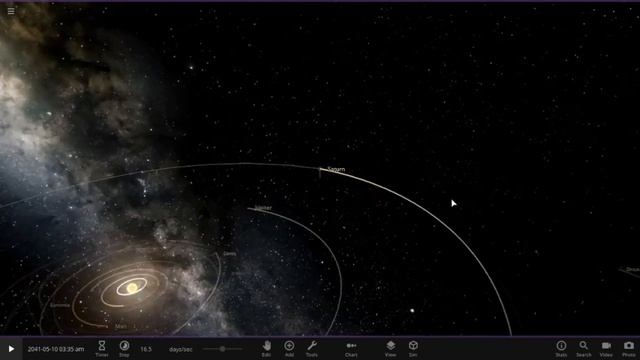Open the Add object tool
Viewport: 640px width, 360px height.
tap(289, 349)
